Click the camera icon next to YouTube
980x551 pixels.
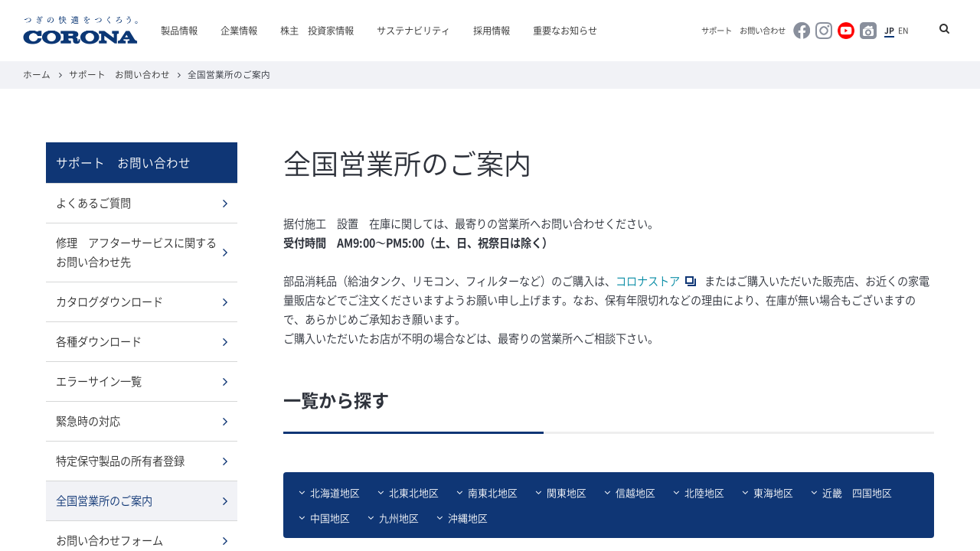[868, 31]
